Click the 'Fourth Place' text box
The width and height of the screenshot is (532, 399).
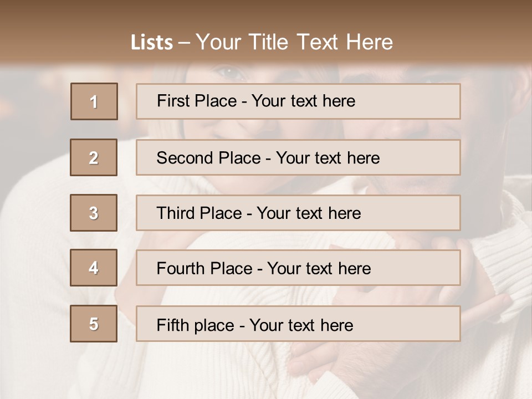pyautogui.click(x=298, y=268)
